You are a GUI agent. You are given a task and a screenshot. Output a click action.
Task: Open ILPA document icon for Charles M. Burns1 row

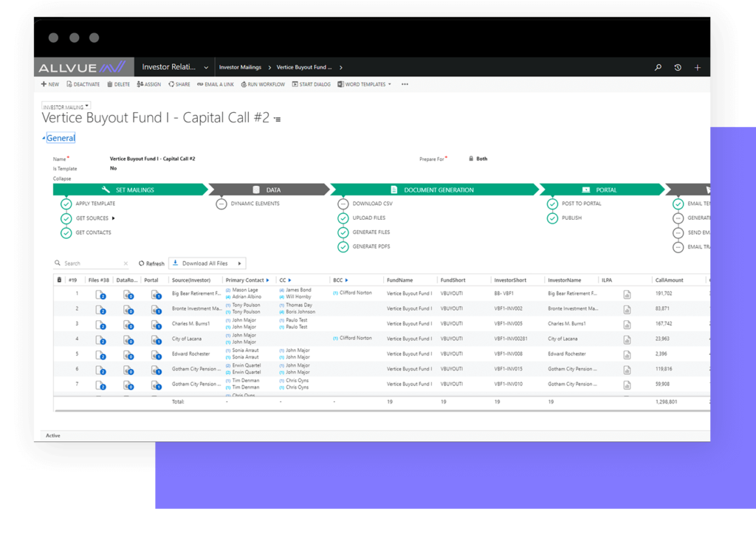(x=627, y=325)
